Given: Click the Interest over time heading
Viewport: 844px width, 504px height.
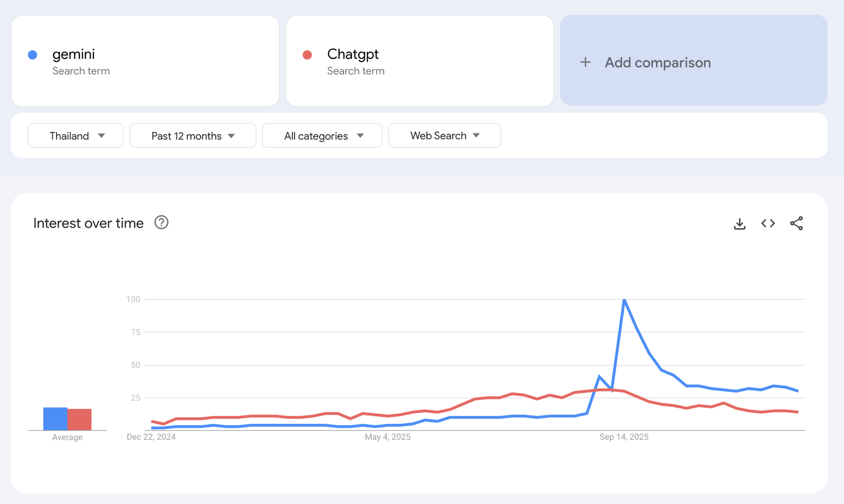Looking at the screenshot, I should pyautogui.click(x=88, y=223).
